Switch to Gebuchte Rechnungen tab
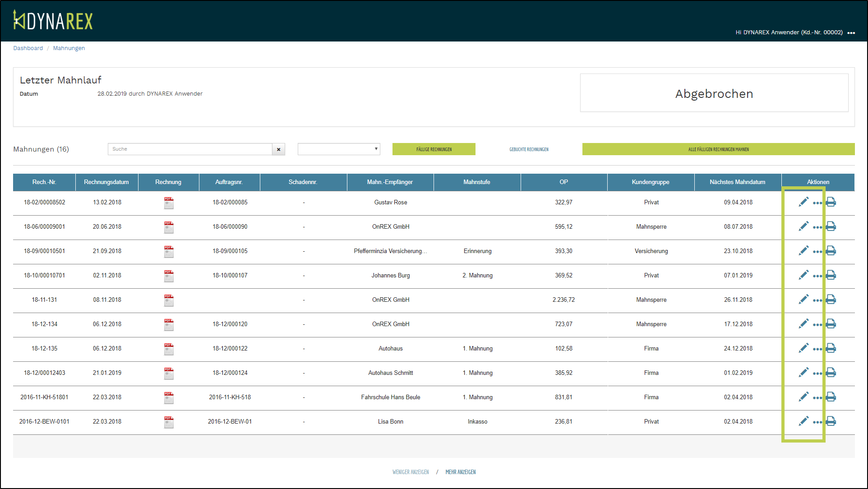The image size is (868, 489). (x=529, y=149)
